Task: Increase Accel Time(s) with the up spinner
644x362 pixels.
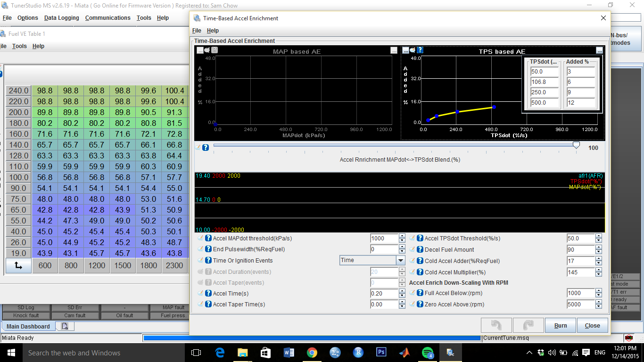Action: (402, 291)
